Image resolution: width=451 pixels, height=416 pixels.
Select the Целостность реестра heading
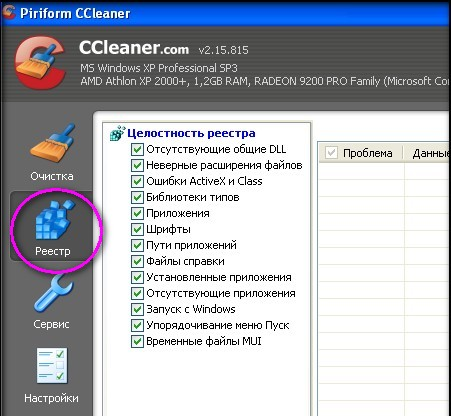click(x=191, y=133)
